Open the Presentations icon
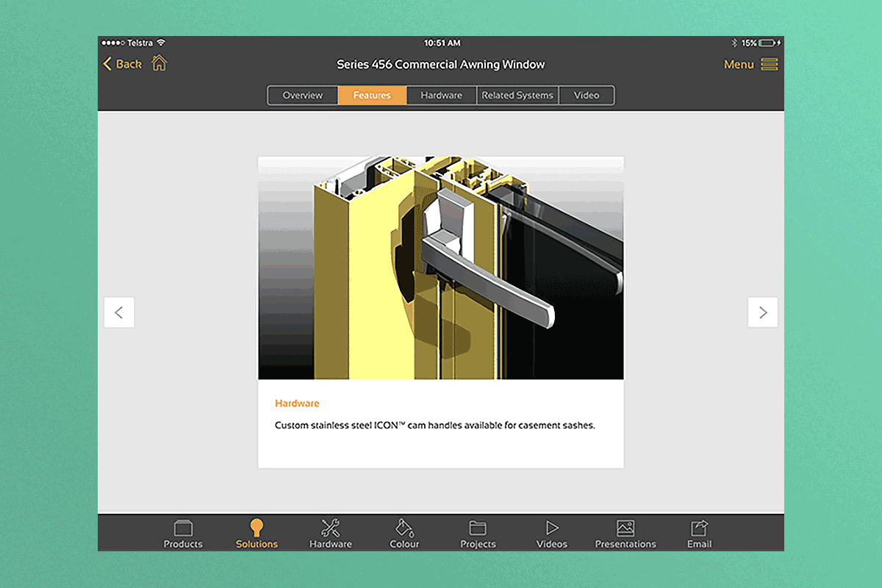Screen dimensions: 882x588 625,528
